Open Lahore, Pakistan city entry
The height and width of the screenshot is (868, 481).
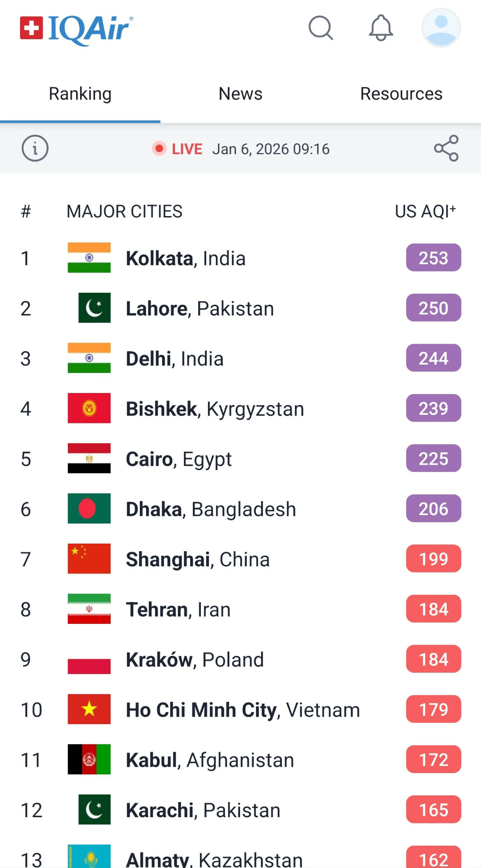200,308
